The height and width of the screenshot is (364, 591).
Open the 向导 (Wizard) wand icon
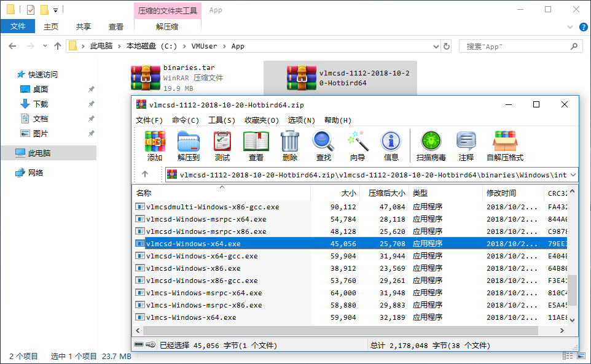(358, 141)
